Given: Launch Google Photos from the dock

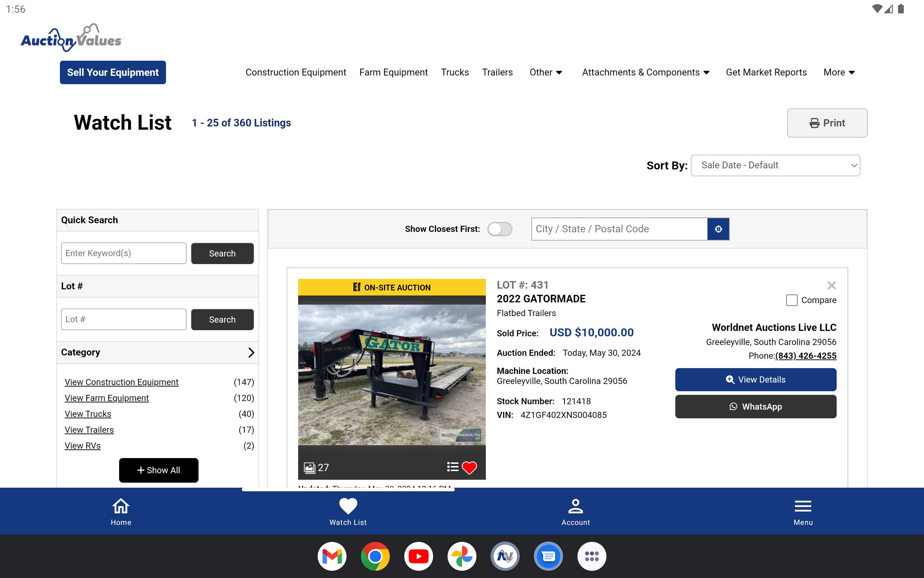Looking at the screenshot, I should (462, 556).
